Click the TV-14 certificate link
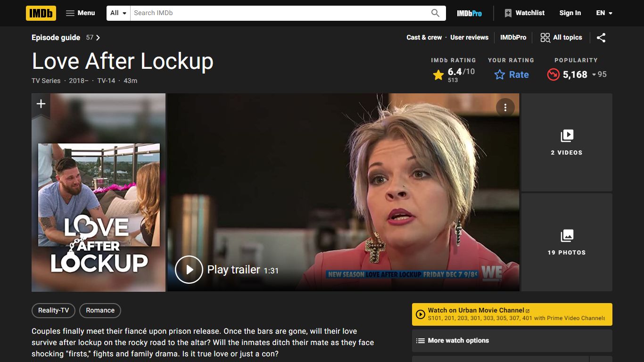The width and height of the screenshot is (644, 362). coord(106,81)
